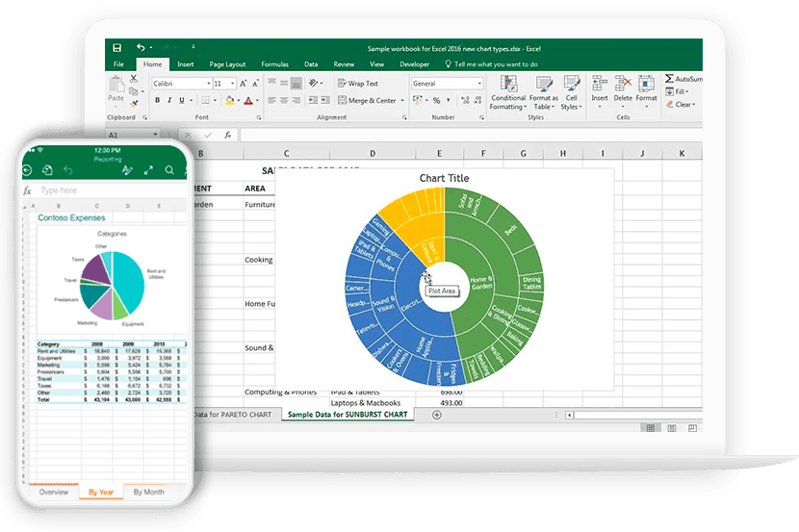Image resolution: width=799 pixels, height=532 pixels.
Task: Click the Percent Style icon
Action: coord(437,100)
